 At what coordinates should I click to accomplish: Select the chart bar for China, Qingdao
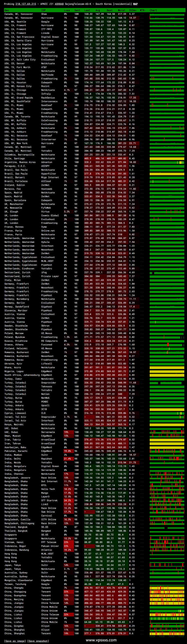167,626
